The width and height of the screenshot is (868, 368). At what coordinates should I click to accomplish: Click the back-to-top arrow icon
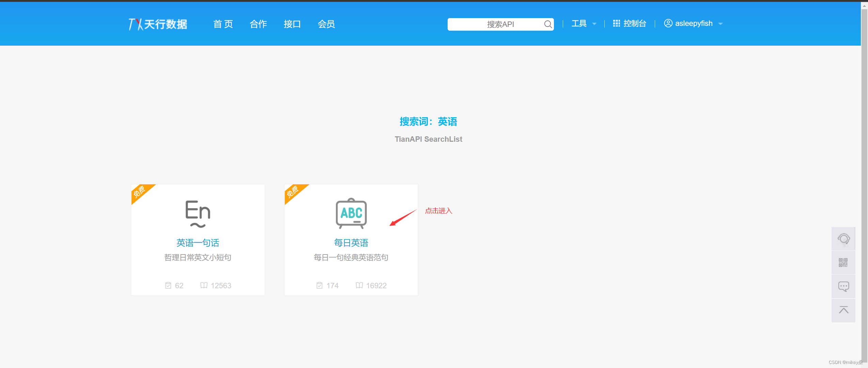tap(843, 310)
